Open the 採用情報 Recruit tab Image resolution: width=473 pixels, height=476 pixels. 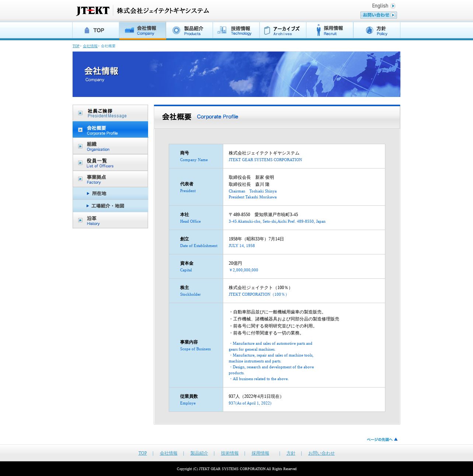click(x=330, y=30)
